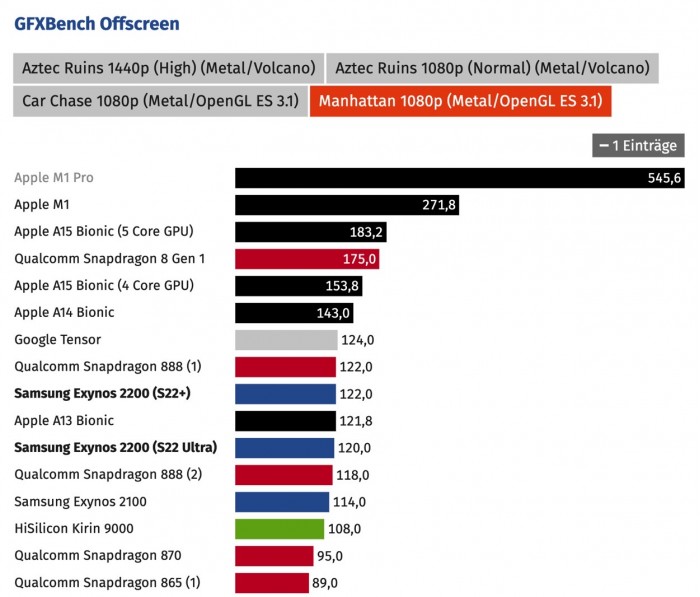
Task: Click Qualcomm Snapdragon 888 (2) label
Action: coord(108,474)
